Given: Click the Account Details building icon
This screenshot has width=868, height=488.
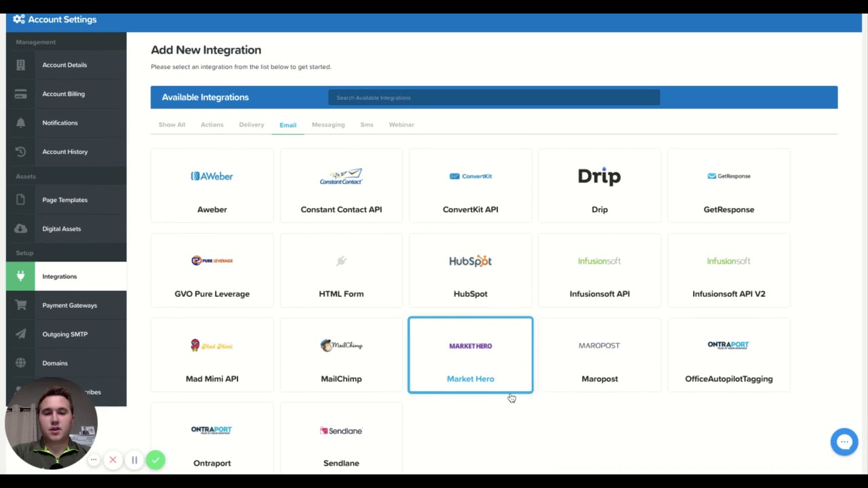Looking at the screenshot, I should pyautogui.click(x=20, y=65).
